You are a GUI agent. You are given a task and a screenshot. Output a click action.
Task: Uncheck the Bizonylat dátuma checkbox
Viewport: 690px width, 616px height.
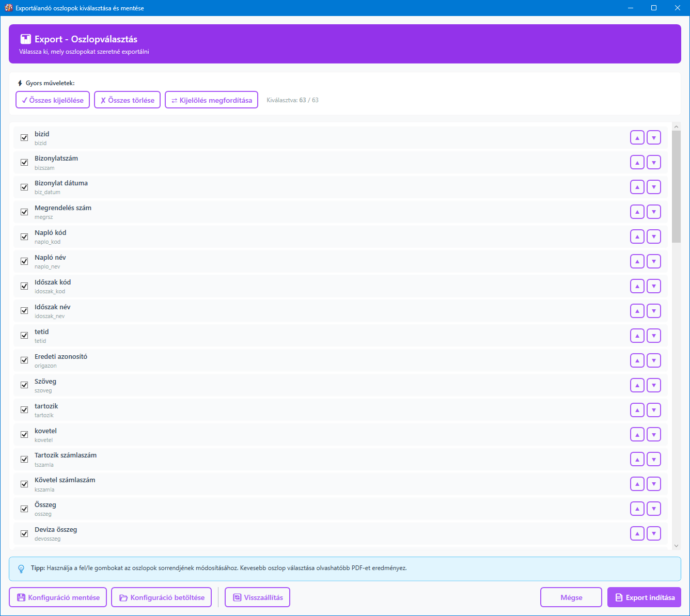pyautogui.click(x=24, y=187)
